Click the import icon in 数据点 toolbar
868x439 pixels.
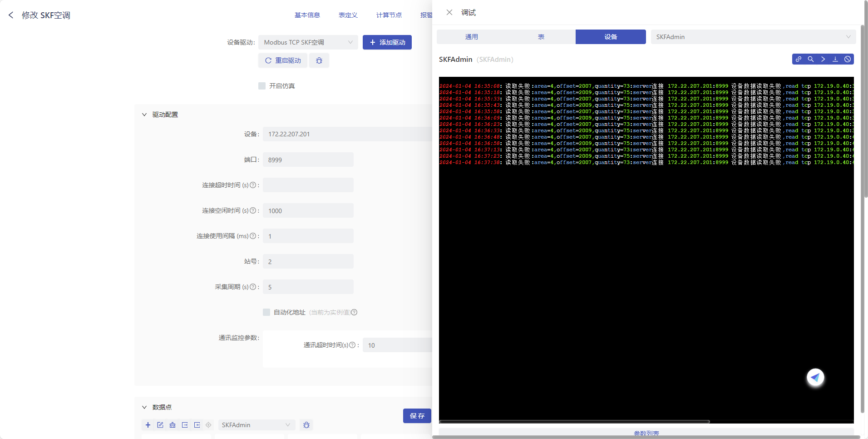coord(197,425)
